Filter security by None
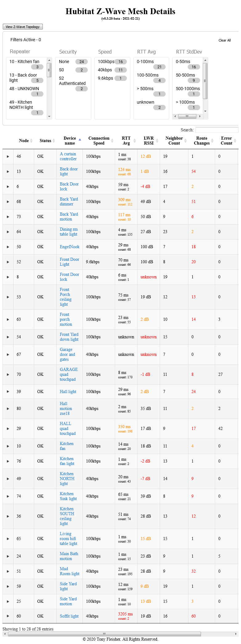 pos(73,62)
